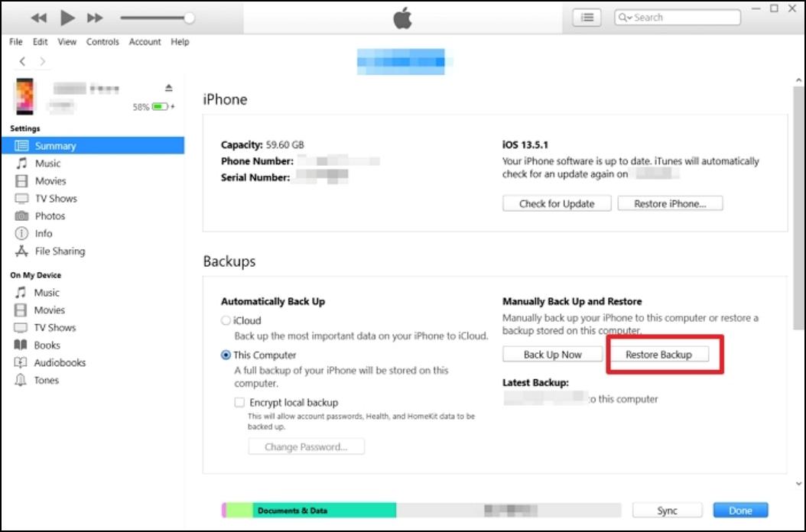Click the Play button in playback controls
Viewport: 806px width, 532px height.
(67, 18)
